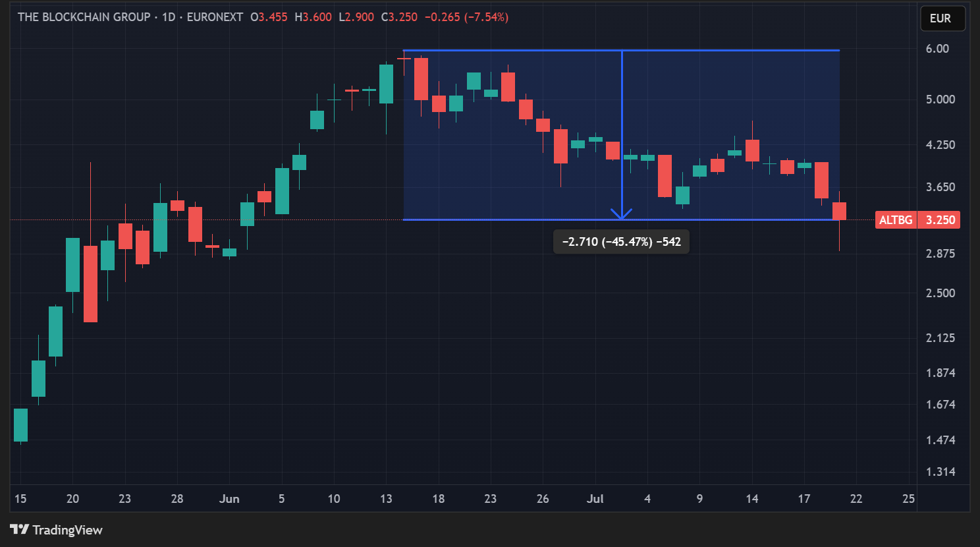
Task: Select the −2.710 (−45.47%) measurement tooltip
Action: (x=621, y=242)
